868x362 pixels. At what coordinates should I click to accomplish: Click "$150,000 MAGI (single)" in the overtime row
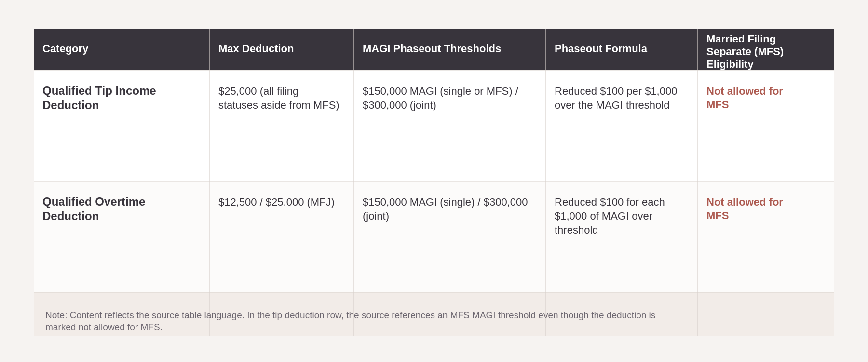pos(419,202)
